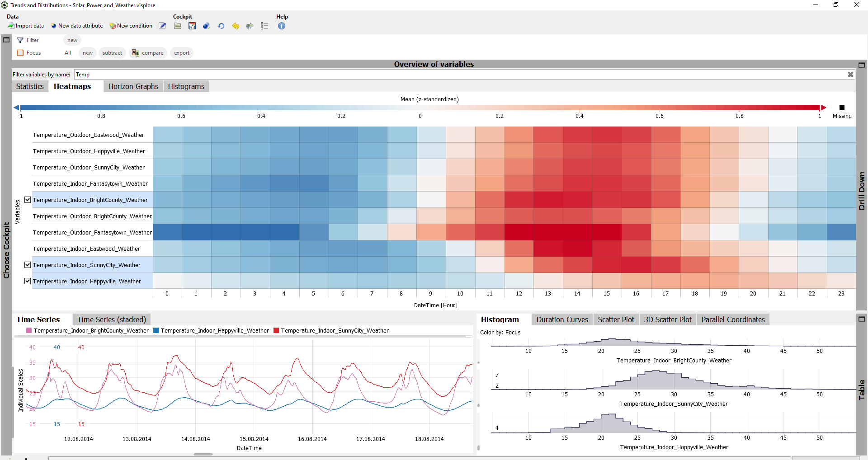The height and width of the screenshot is (460, 868).
Task: Uncheck Temperature_Indoor_SunnyCity_Weather checkbox
Action: (x=28, y=265)
